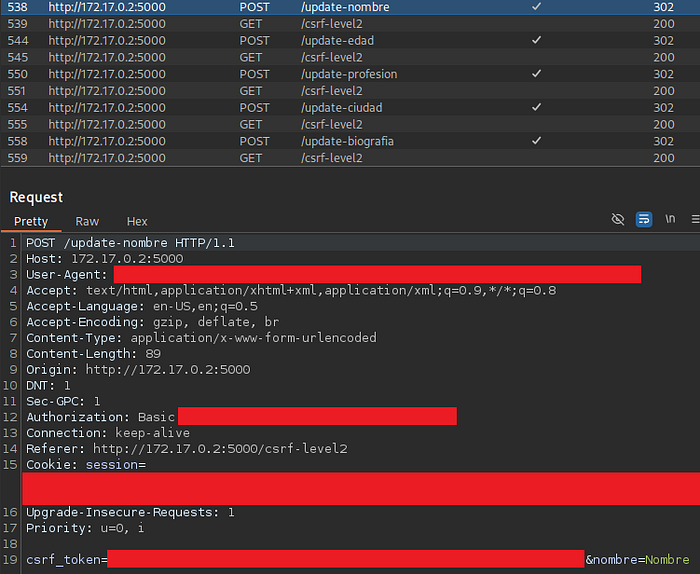The width and height of the screenshot is (700, 574).
Task: Click the Upgrade-Insecure-Requests header line
Action: point(130,512)
